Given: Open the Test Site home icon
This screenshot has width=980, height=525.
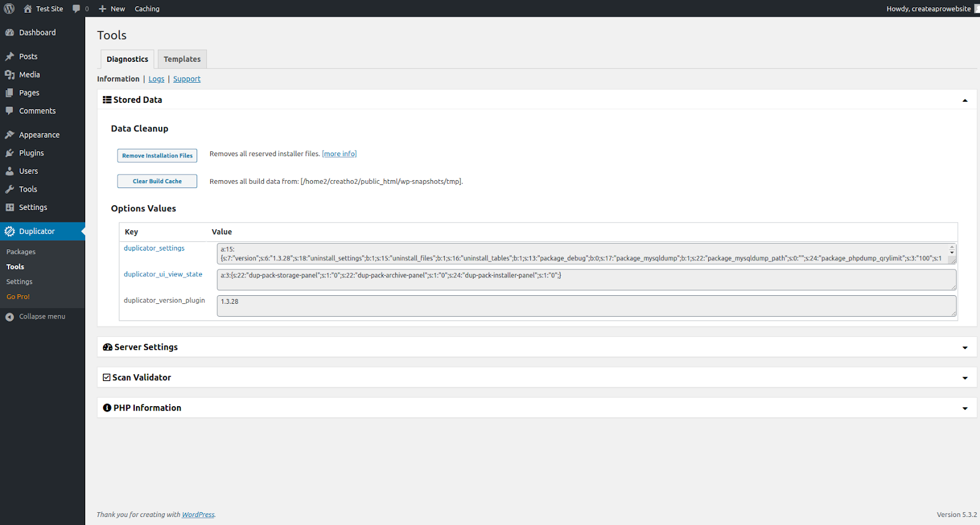Looking at the screenshot, I should point(28,9).
